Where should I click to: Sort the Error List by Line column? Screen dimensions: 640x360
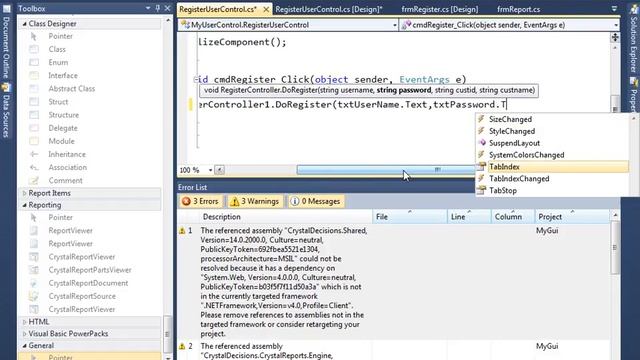click(469, 217)
